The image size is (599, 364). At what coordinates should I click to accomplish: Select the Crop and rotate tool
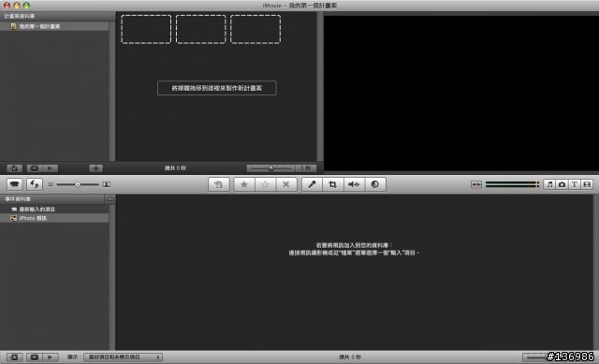click(333, 184)
